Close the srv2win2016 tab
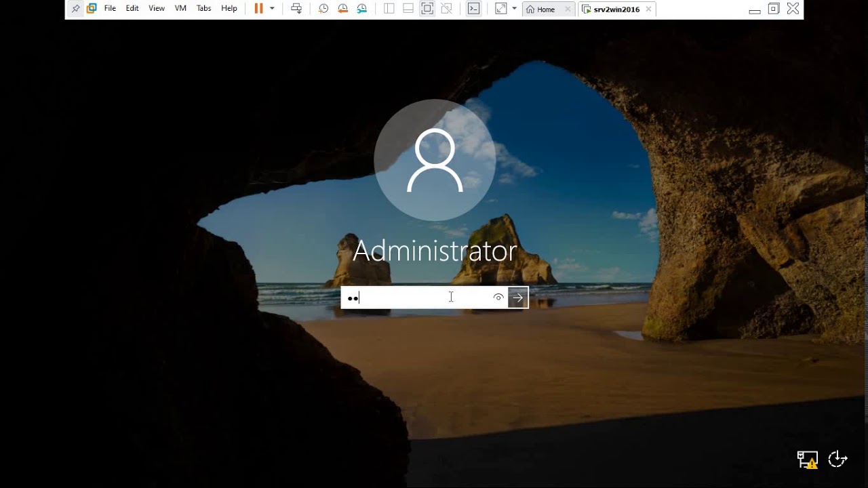The width and height of the screenshot is (868, 488). click(648, 9)
